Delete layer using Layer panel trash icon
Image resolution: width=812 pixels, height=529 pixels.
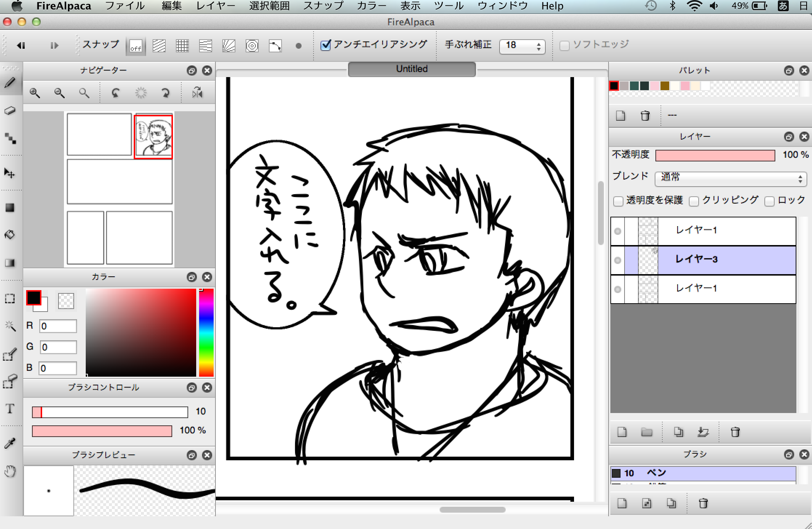[735, 432]
